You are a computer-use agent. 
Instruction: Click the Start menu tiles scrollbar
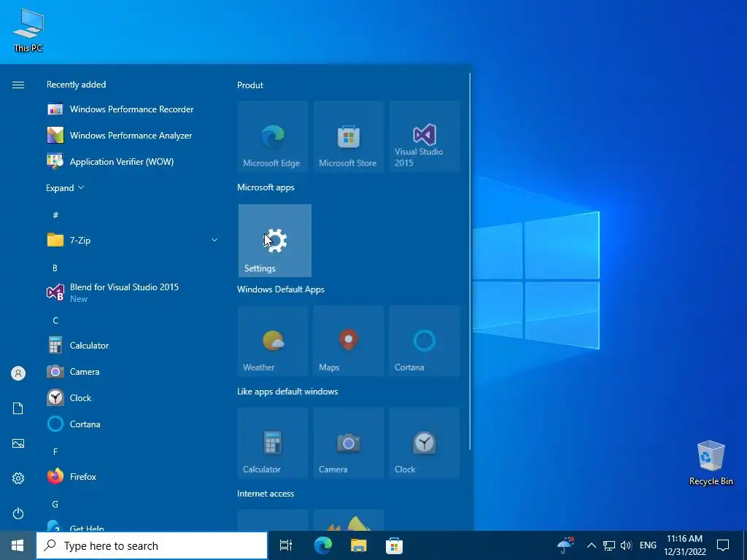click(470, 261)
